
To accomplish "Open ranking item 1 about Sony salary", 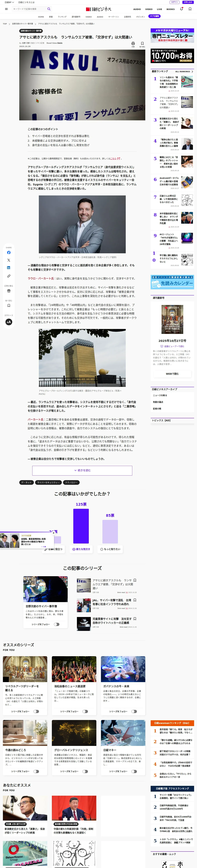I will point(172,84).
